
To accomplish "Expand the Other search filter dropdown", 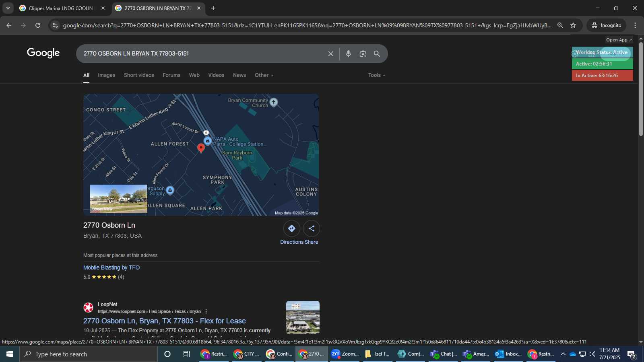I will pyautogui.click(x=264, y=75).
